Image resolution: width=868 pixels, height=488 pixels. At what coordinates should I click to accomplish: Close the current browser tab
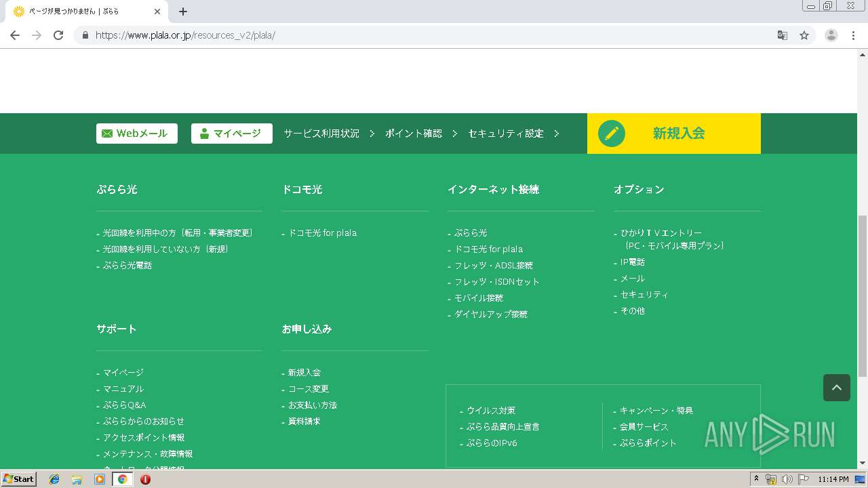157,12
